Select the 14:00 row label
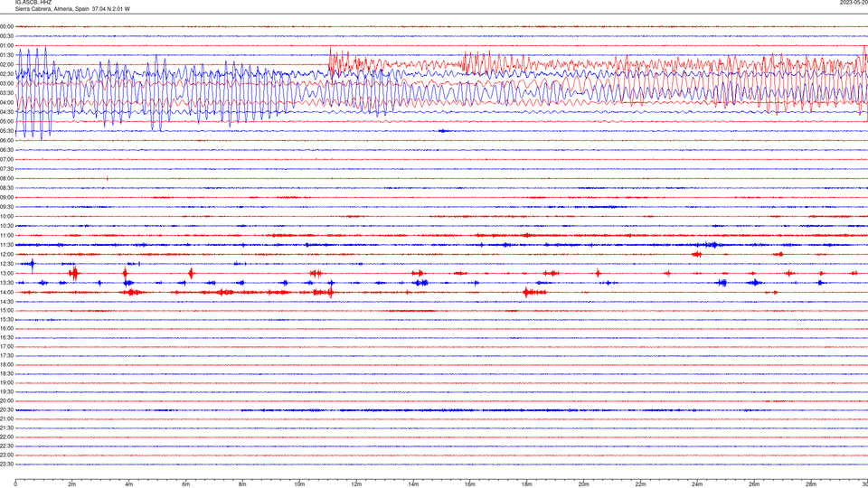This screenshot has width=868, height=488. (6, 292)
